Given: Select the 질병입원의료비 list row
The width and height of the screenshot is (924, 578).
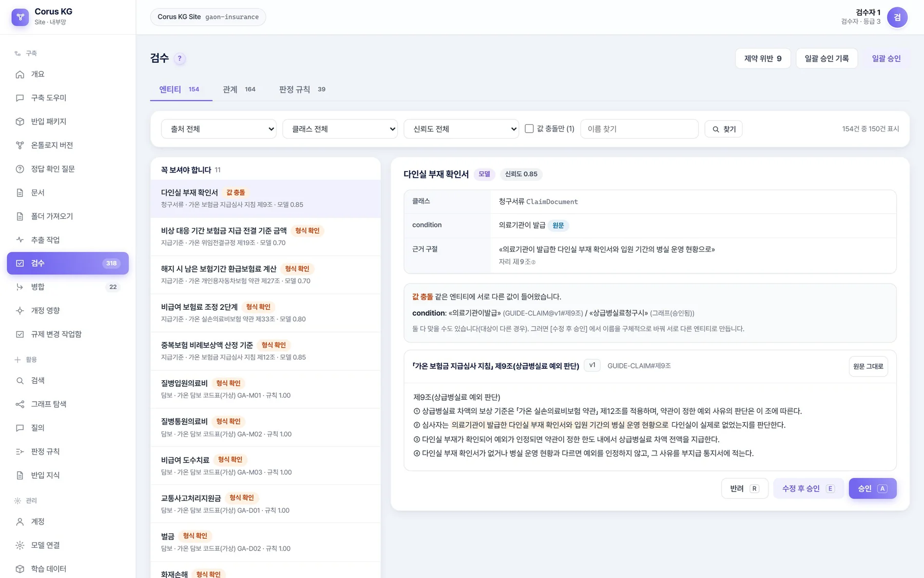Looking at the screenshot, I should [265, 389].
